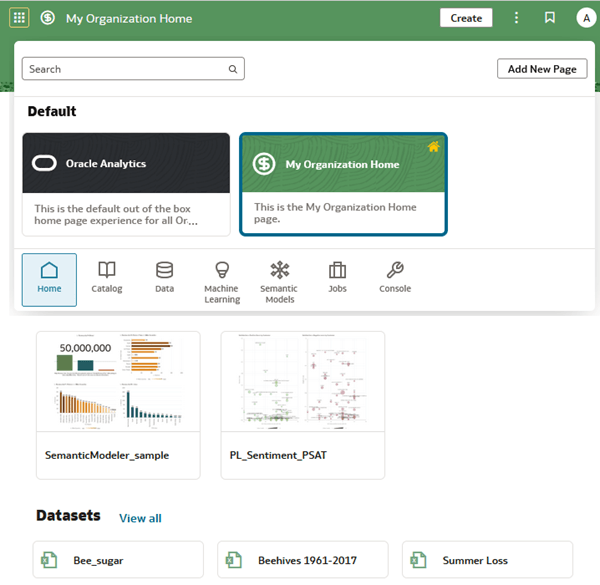This screenshot has height=585, width=600.
Task: Click the Datasets section heading
Action: tap(68, 515)
